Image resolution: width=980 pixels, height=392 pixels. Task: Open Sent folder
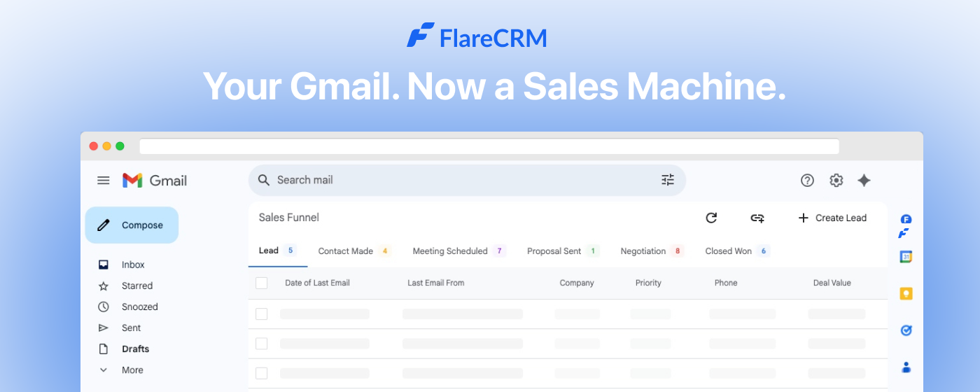click(x=131, y=328)
